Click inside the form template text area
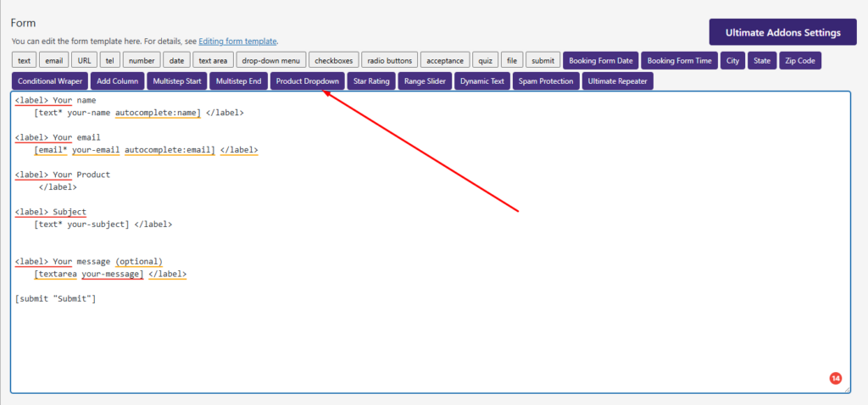This screenshot has height=405, width=868. click(x=430, y=242)
